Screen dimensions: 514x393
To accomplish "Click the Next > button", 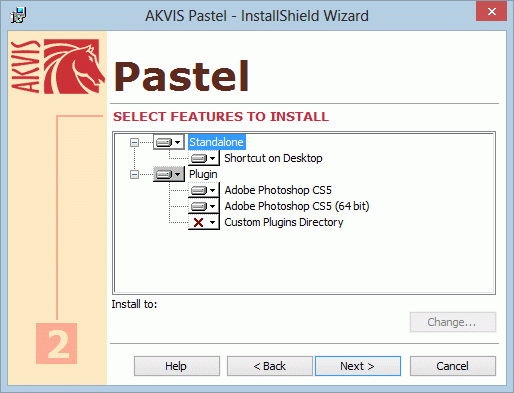I will pos(358,366).
